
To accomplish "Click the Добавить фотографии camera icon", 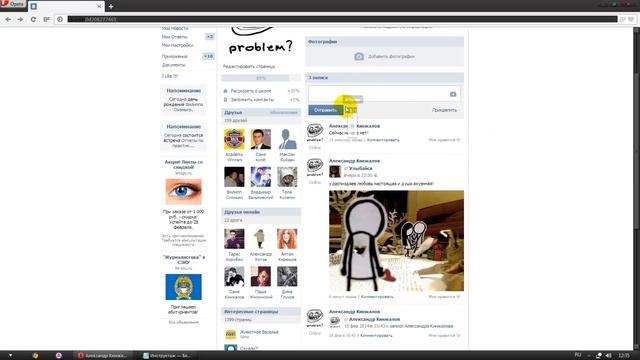I will click(359, 56).
